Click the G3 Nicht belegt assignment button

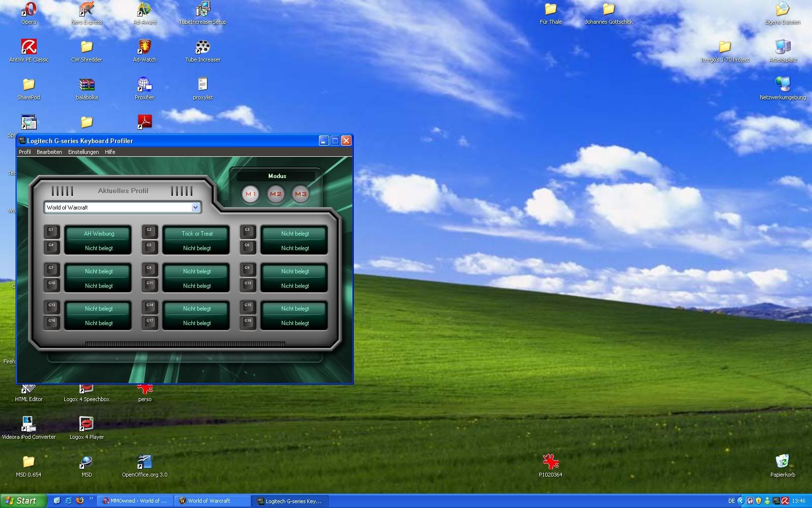coord(295,234)
